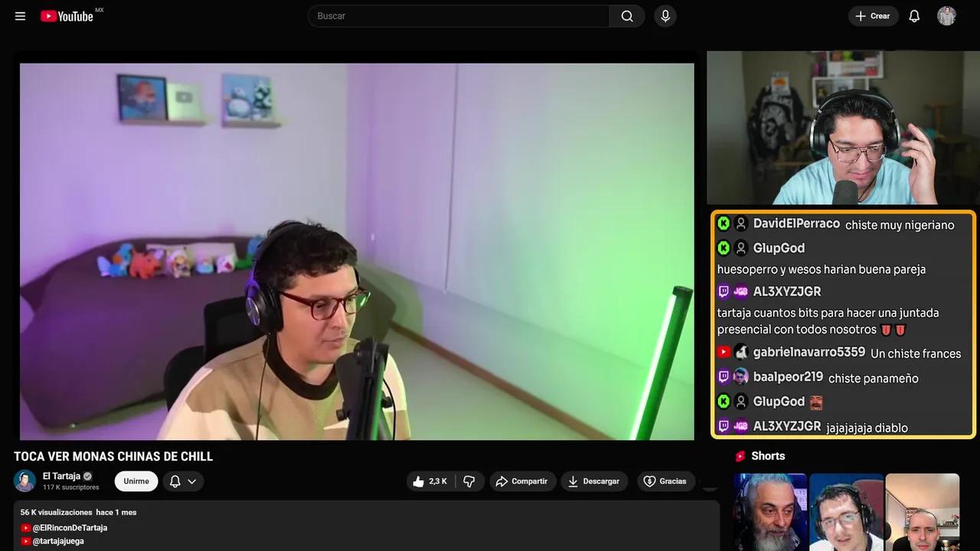Click the chat message 'chiste muy nigeriano'
This screenshot has height=551, width=980.
pyautogui.click(x=900, y=225)
